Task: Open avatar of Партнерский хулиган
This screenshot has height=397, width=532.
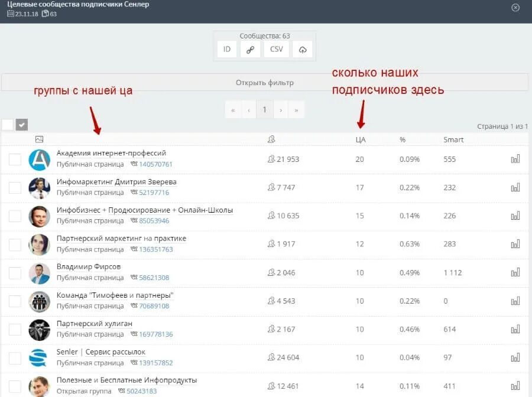Action: click(40, 330)
